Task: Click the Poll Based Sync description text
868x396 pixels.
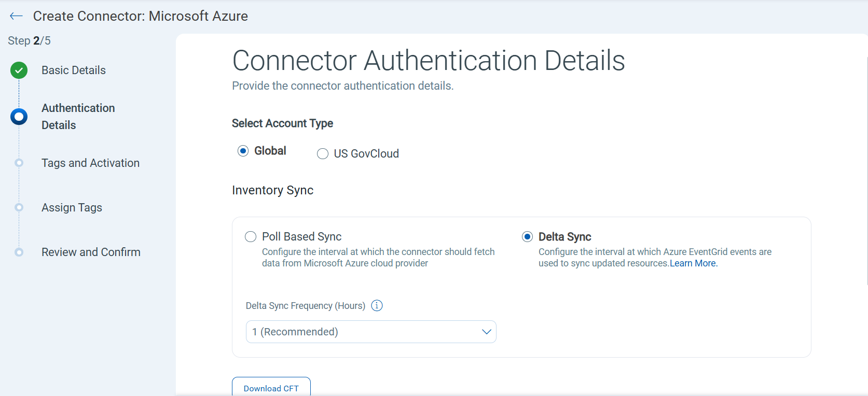Action: (378, 258)
